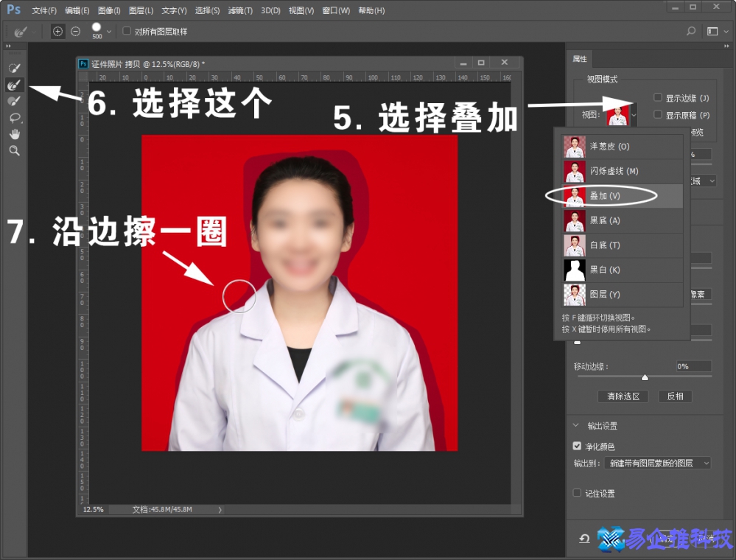Uncheck 净化颜色 in output settings
Screen dimensions: 736x560
tap(577, 445)
